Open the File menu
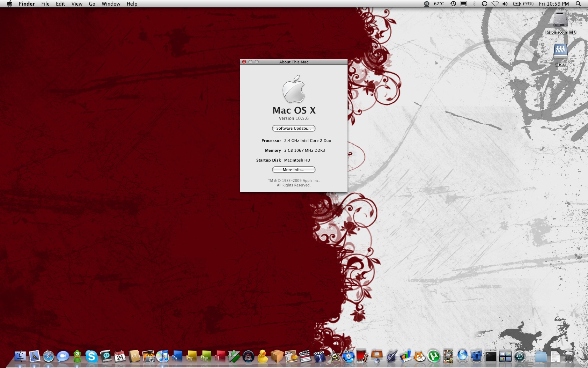This screenshot has height=368, width=588. [x=45, y=4]
